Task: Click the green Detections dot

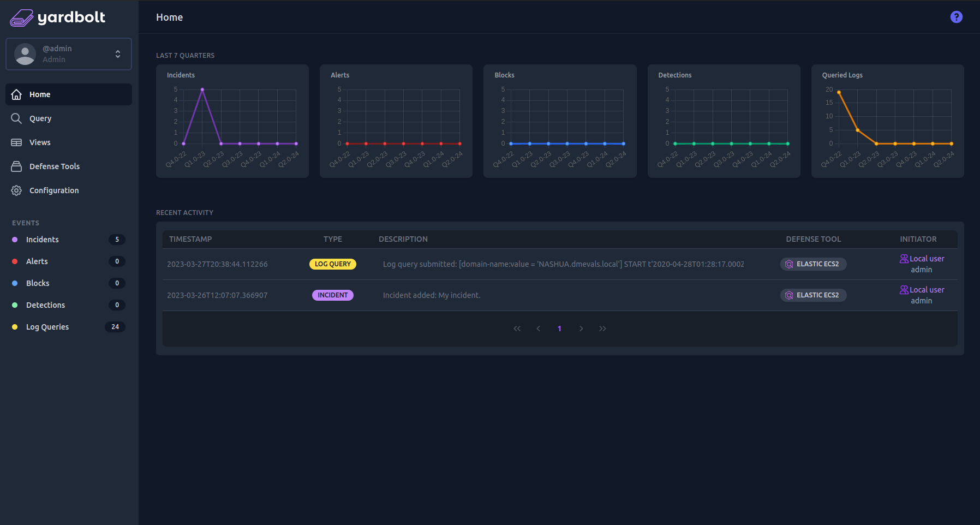Action: point(15,305)
